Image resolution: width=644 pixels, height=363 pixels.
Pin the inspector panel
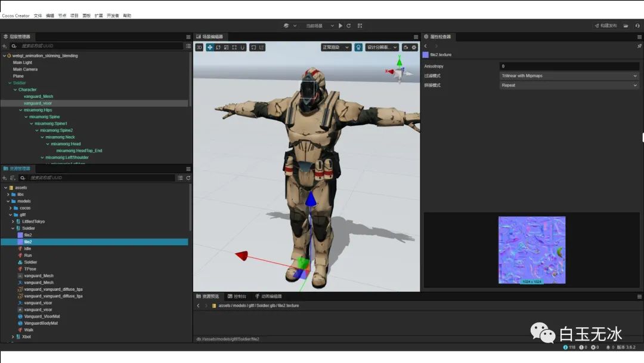coord(639,46)
